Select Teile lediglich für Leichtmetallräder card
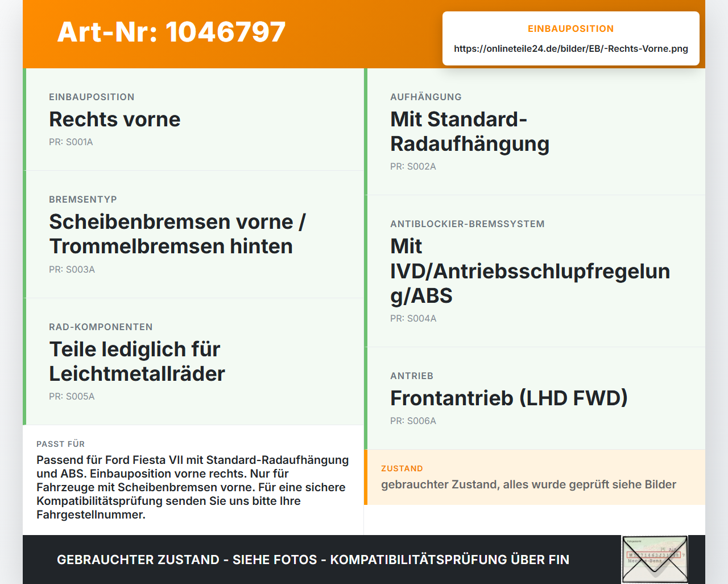 (x=193, y=361)
